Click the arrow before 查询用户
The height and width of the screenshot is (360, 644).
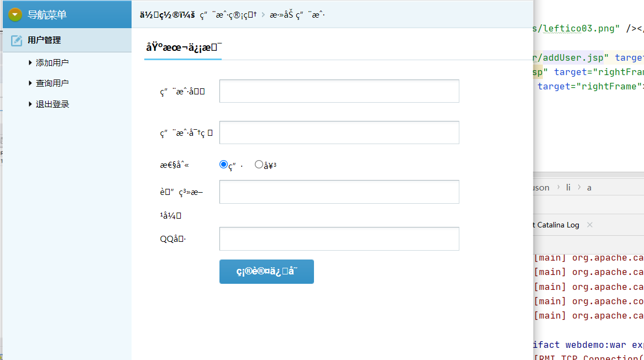30,83
